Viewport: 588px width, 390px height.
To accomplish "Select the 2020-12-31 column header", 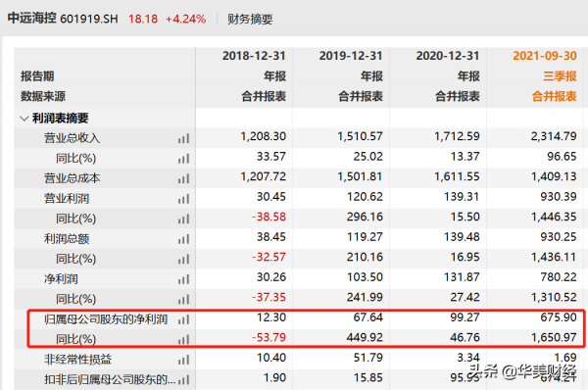I will (x=448, y=56).
